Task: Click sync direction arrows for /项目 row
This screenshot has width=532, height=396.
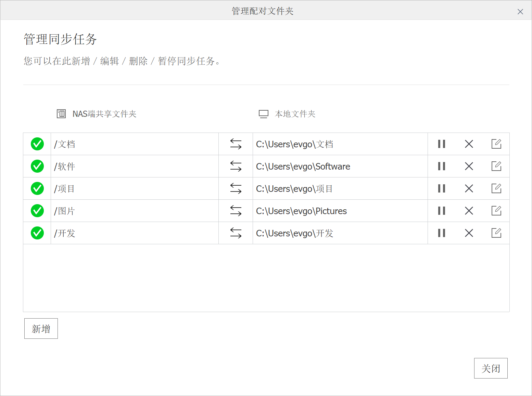Action: 236,188
